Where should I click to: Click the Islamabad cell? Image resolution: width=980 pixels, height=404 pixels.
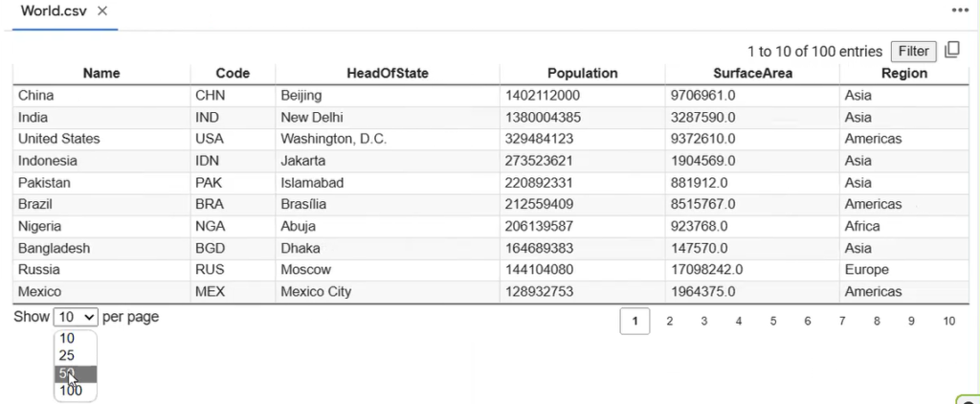coord(388,183)
